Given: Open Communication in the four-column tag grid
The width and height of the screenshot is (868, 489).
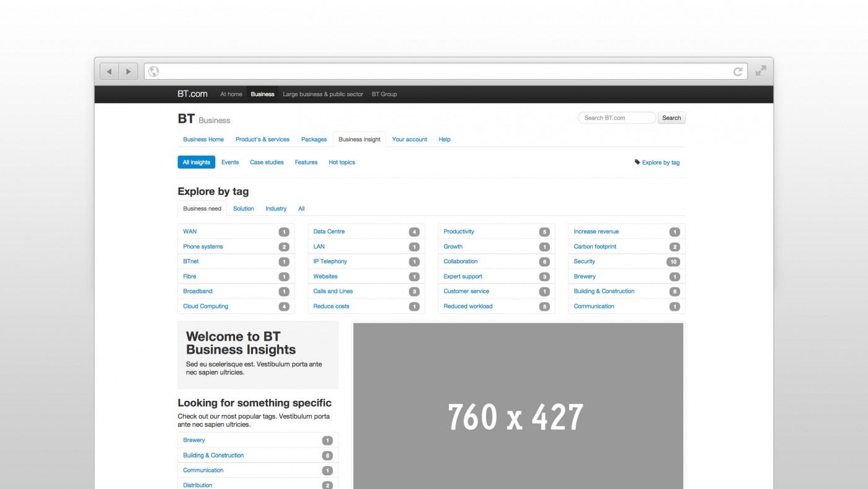Looking at the screenshot, I should coord(594,306).
